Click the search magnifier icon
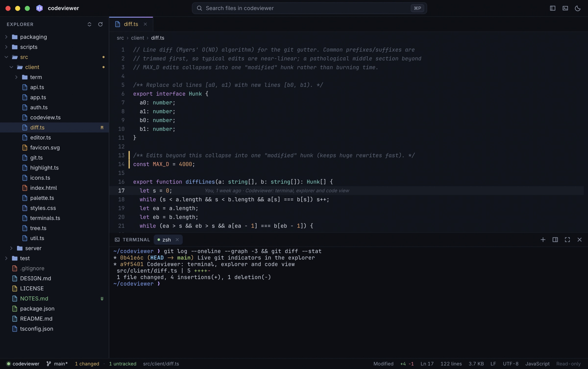588x369 pixels. tap(199, 8)
